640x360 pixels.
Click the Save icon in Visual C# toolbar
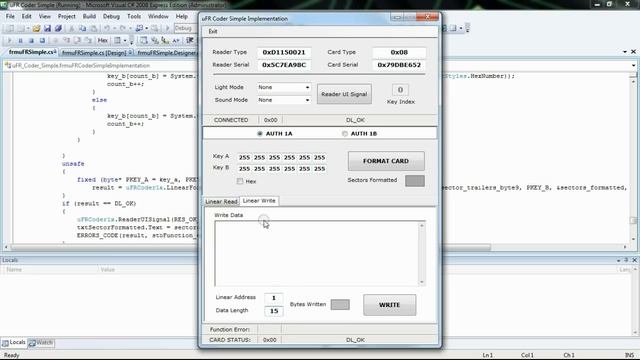coord(47,28)
